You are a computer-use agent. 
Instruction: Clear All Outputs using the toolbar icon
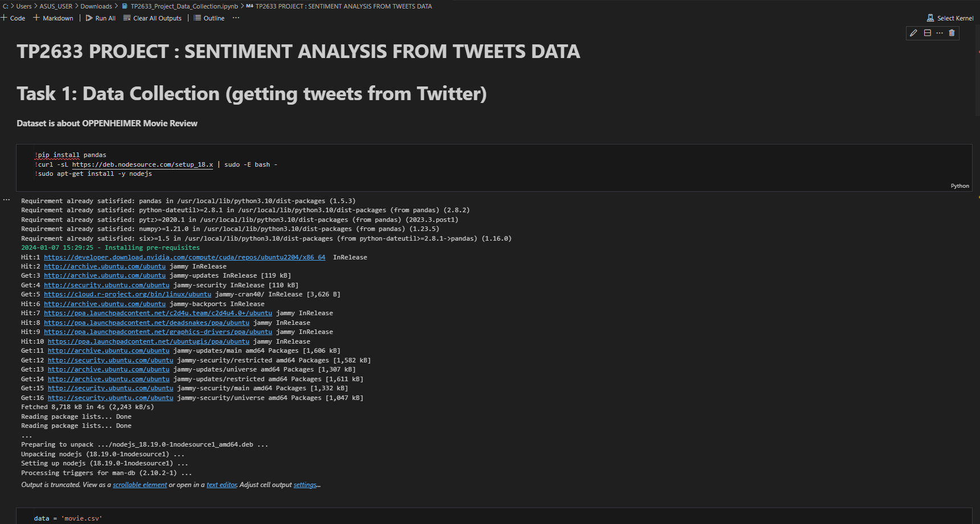pos(152,18)
